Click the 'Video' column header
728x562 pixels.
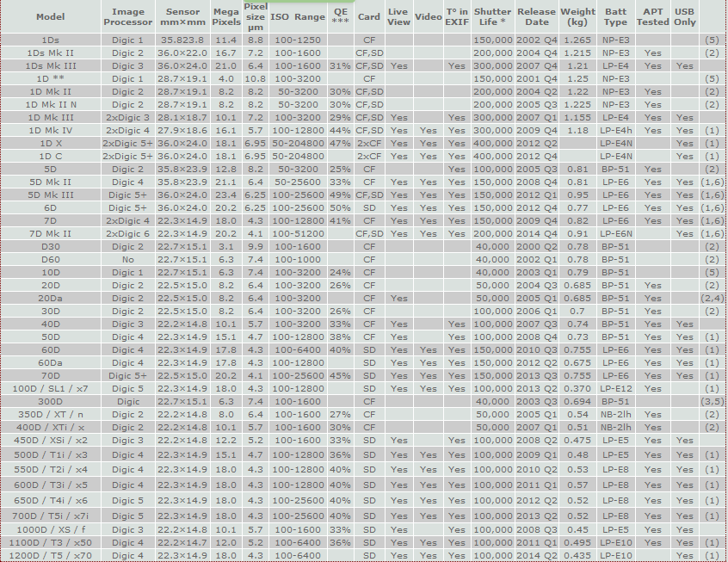428,16
